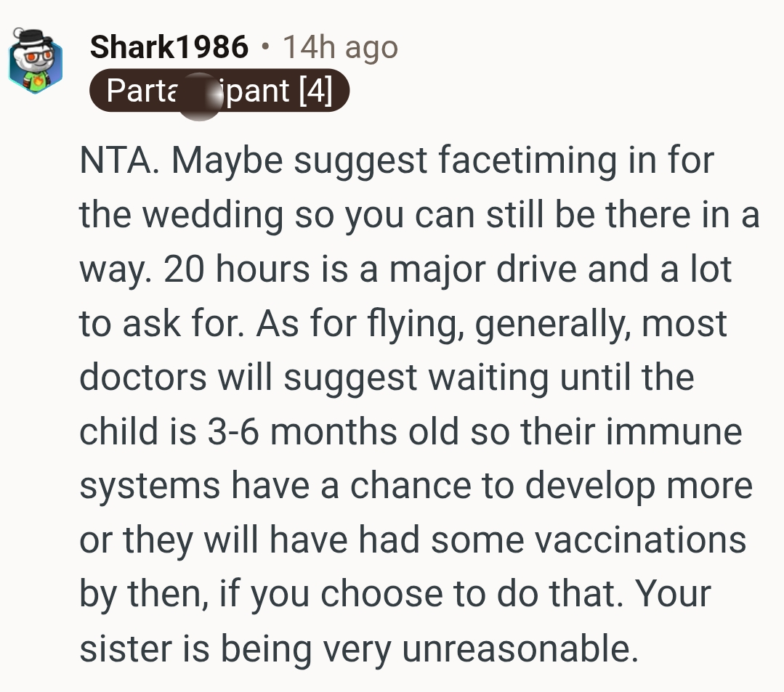Click the dot separator after the username
Screen dimensions: 784x692
click(x=265, y=48)
